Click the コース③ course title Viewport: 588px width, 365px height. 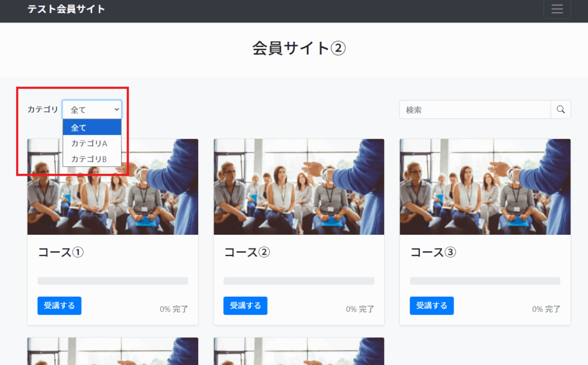tap(433, 253)
